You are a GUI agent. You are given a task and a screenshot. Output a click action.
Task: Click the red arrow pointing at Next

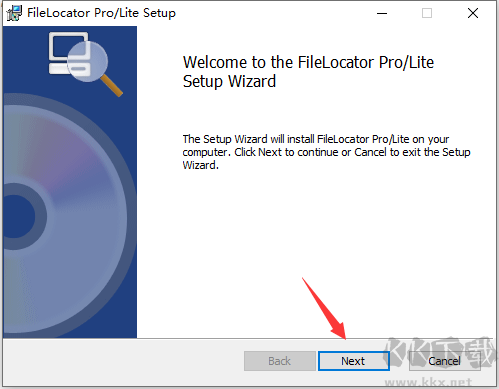(x=324, y=308)
